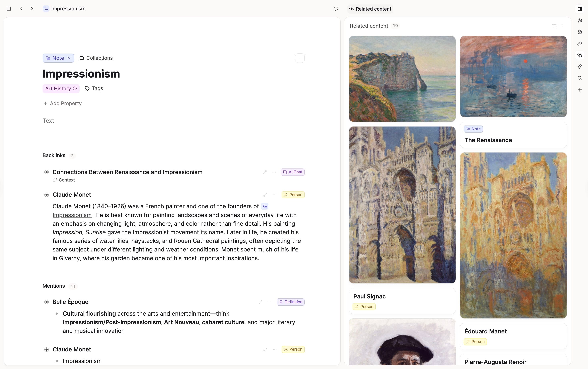Click Add Property under the title
588x369 pixels.
tap(63, 103)
